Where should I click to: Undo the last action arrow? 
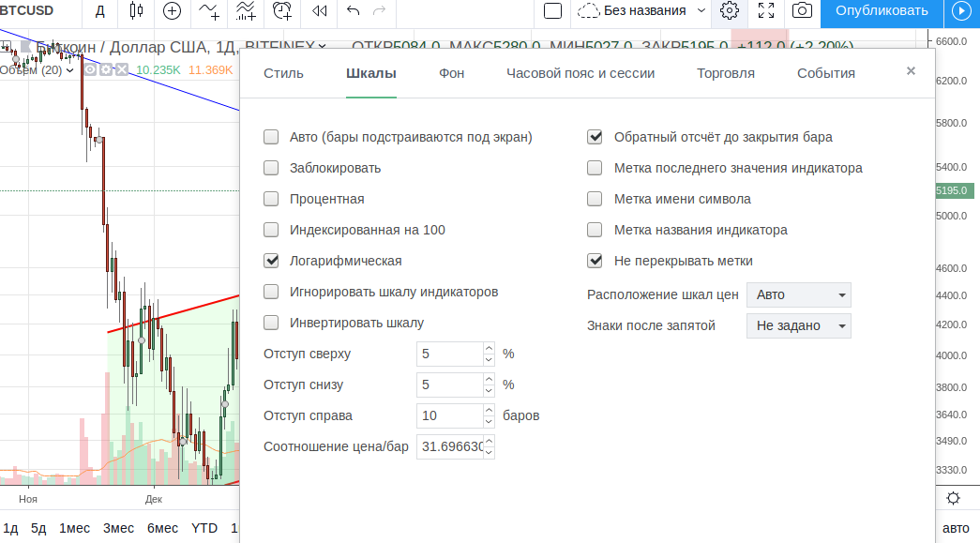click(353, 11)
